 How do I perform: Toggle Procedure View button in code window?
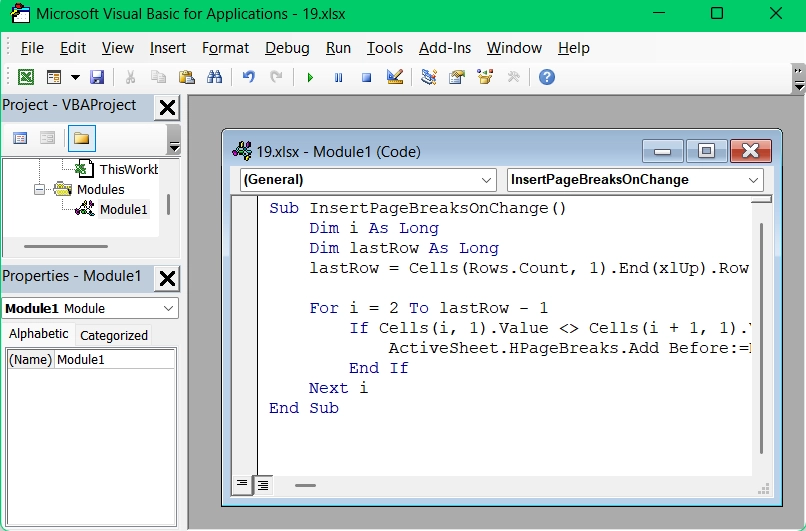[x=242, y=484]
